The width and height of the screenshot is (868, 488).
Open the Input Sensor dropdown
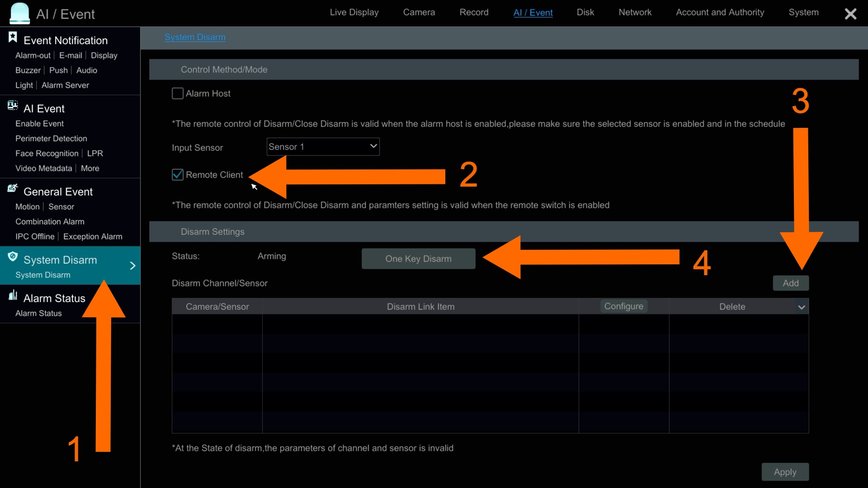[x=323, y=147]
